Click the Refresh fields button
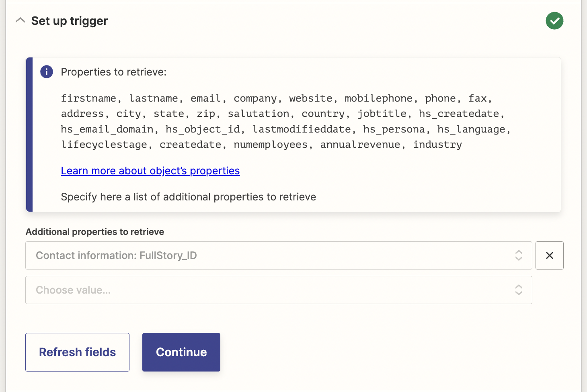587x392 pixels. tap(77, 352)
